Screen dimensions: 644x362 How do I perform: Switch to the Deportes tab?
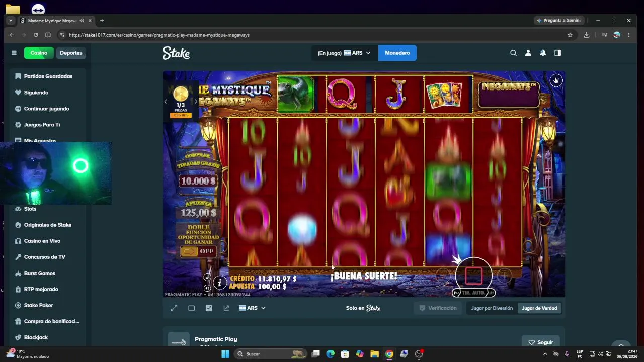pos(71,53)
